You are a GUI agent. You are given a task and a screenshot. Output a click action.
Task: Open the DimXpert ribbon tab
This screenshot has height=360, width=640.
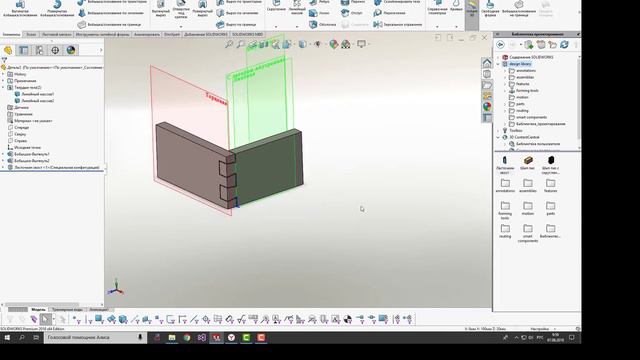(x=172, y=35)
